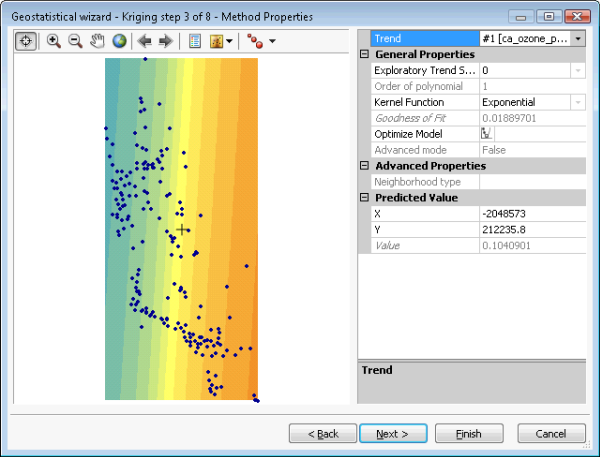Open the Trend dataset dropdown
Screen dimensions: 600x457
pos(578,38)
